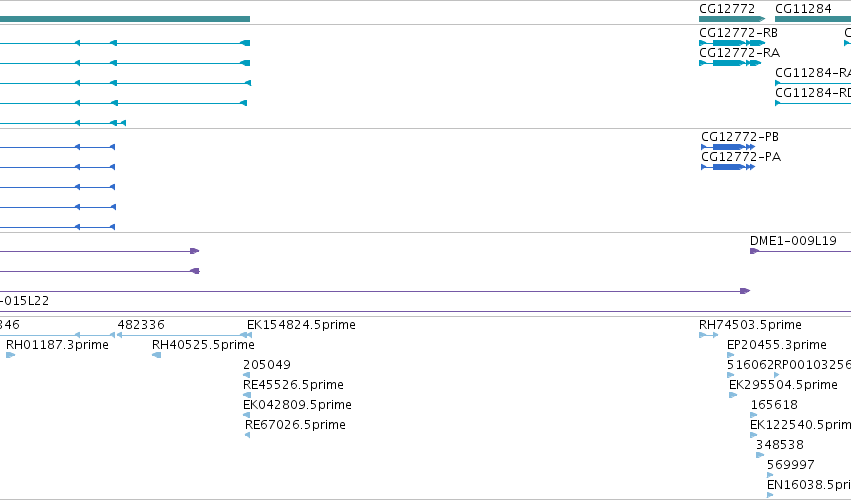
Task: Click the RE45526.5prime EST label
Action: click(x=294, y=385)
